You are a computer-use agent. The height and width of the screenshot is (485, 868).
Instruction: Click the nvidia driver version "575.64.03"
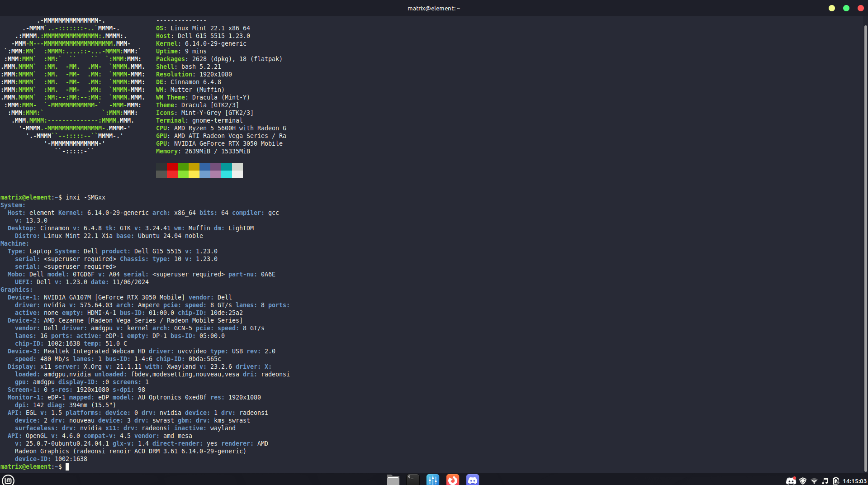[96, 305]
